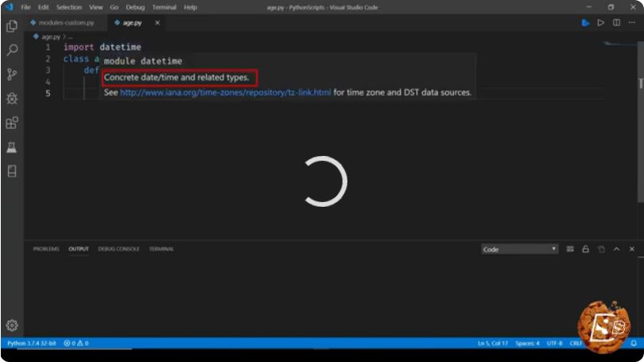Open the Code output channel dropdown
Image resolution: width=644 pixels, height=362 pixels.
519,249
